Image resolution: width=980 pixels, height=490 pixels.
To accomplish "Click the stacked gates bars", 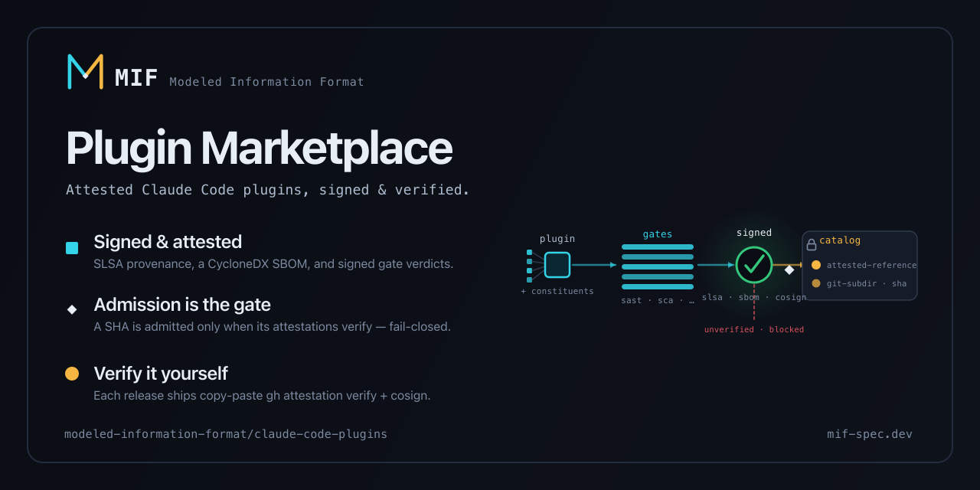I will tap(658, 266).
